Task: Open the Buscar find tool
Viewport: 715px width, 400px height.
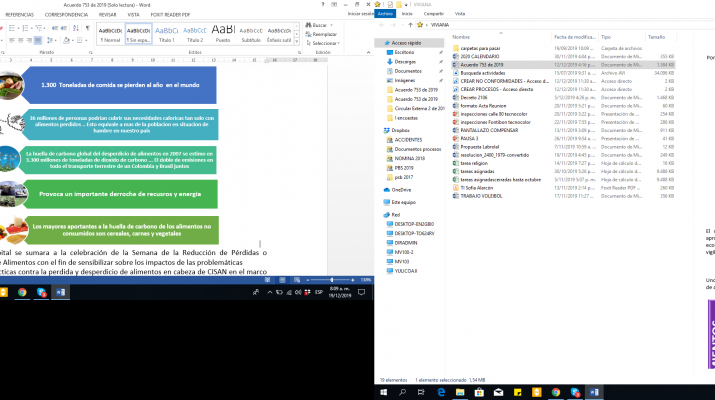Action: click(x=316, y=23)
